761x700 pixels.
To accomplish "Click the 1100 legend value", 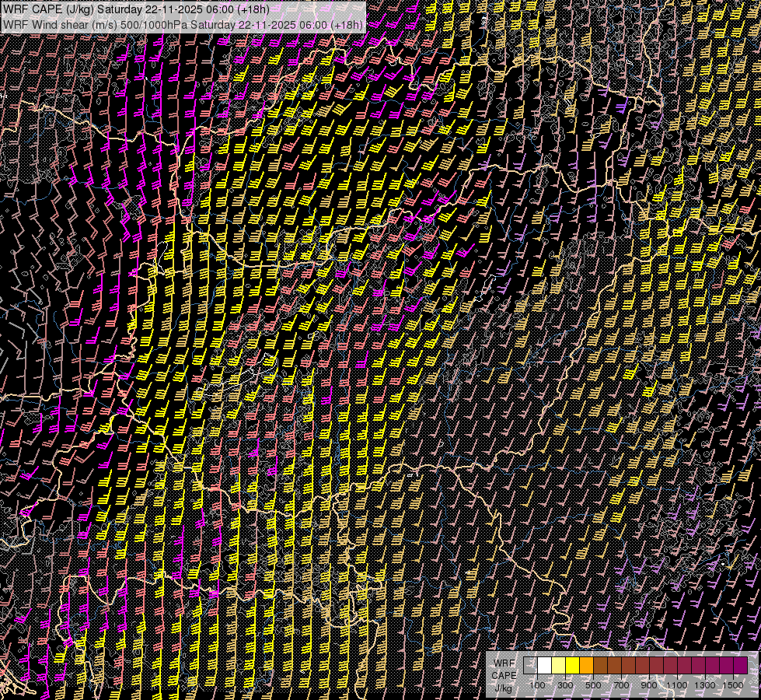I will click(676, 685).
